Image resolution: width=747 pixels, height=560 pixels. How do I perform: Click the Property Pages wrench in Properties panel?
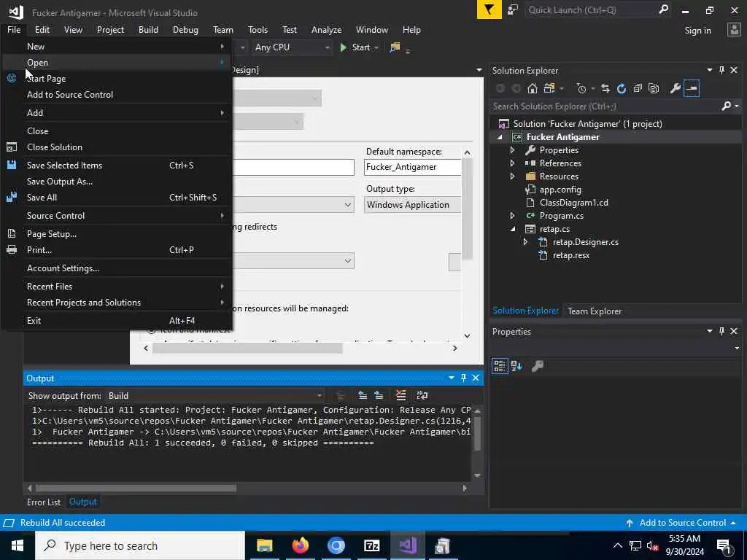[x=538, y=366]
